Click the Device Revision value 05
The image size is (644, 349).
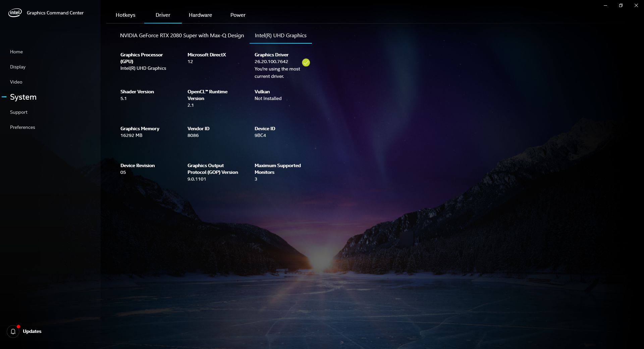[123, 172]
